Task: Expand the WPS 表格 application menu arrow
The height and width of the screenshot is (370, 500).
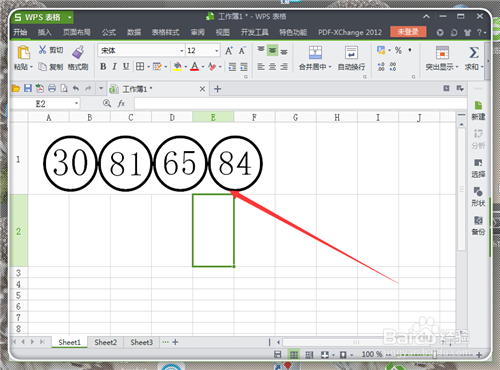Action: coord(70,17)
